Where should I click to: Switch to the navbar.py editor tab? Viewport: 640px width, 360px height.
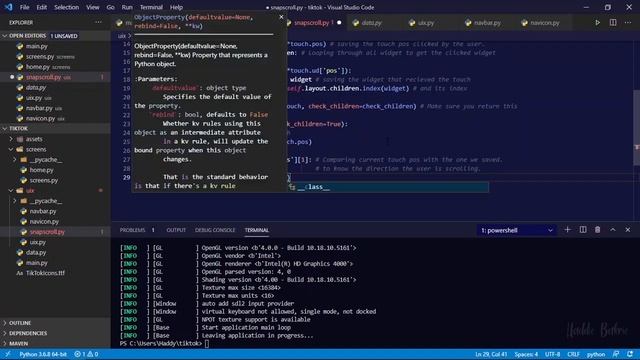(x=487, y=23)
